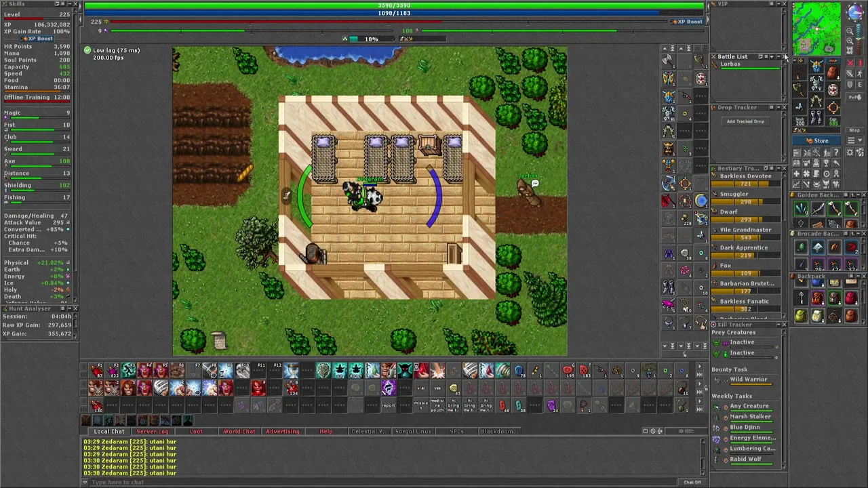Open the Store button

[816, 140]
